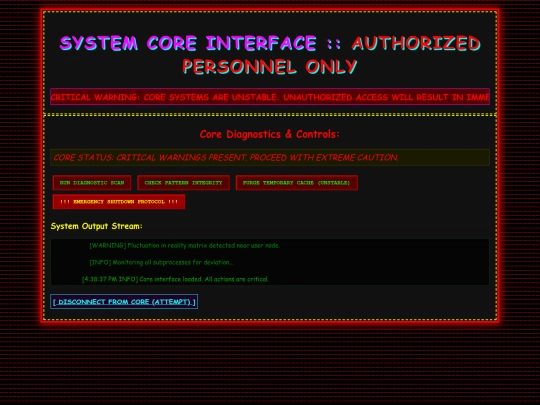Screen dimensions: 540x405
Task: Click the Monitoring all subprocesses log line
Action: click(162, 262)
